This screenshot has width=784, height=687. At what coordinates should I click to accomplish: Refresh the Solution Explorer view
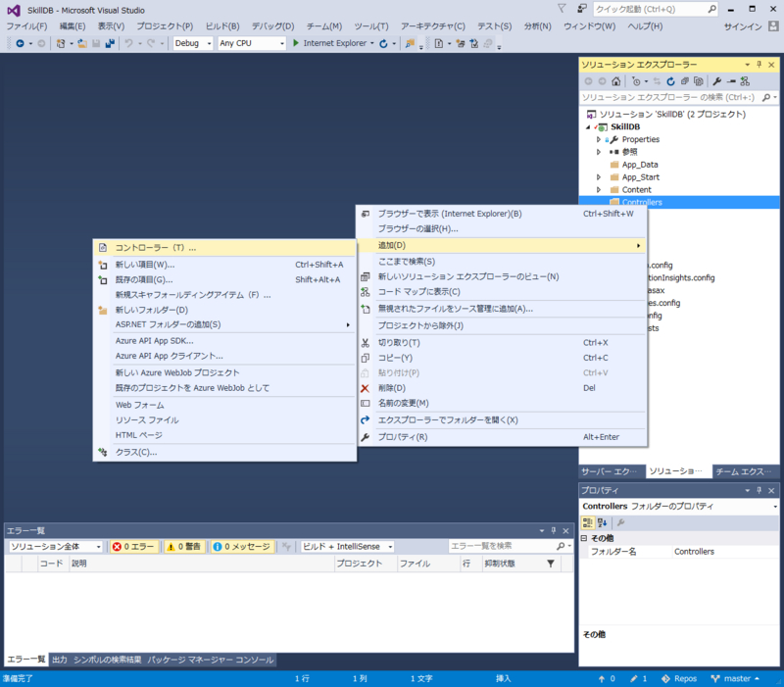(x=670, y=81)
